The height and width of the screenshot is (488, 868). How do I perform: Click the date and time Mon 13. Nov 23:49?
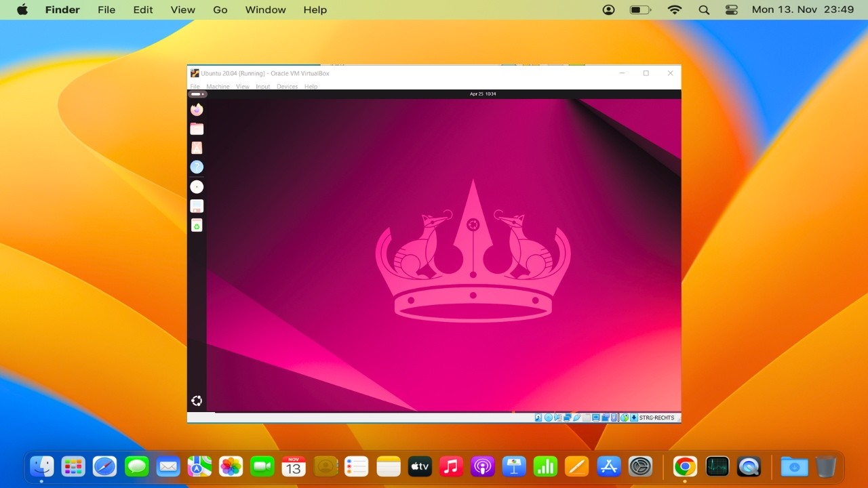(x=802, y=9)
